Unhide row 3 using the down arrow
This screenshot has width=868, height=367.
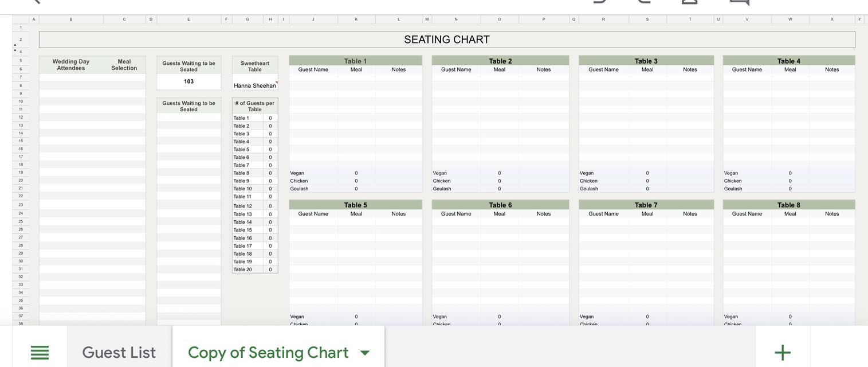(x=15, y=51)
